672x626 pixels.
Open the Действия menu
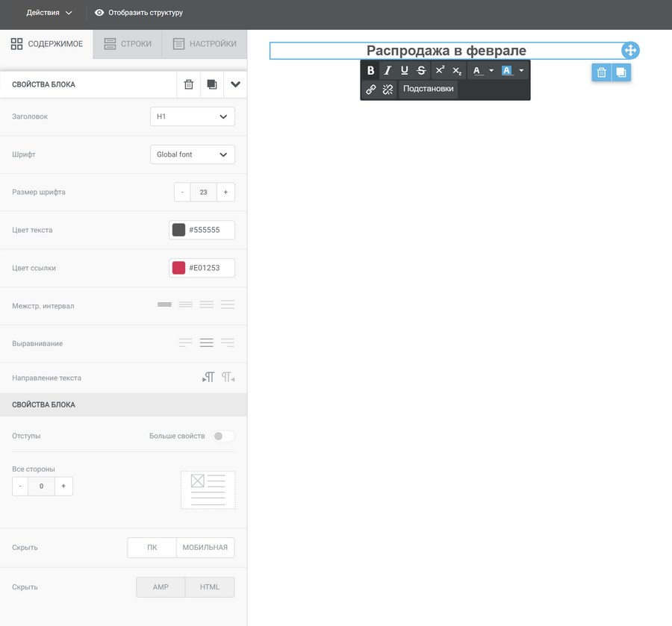49,13
